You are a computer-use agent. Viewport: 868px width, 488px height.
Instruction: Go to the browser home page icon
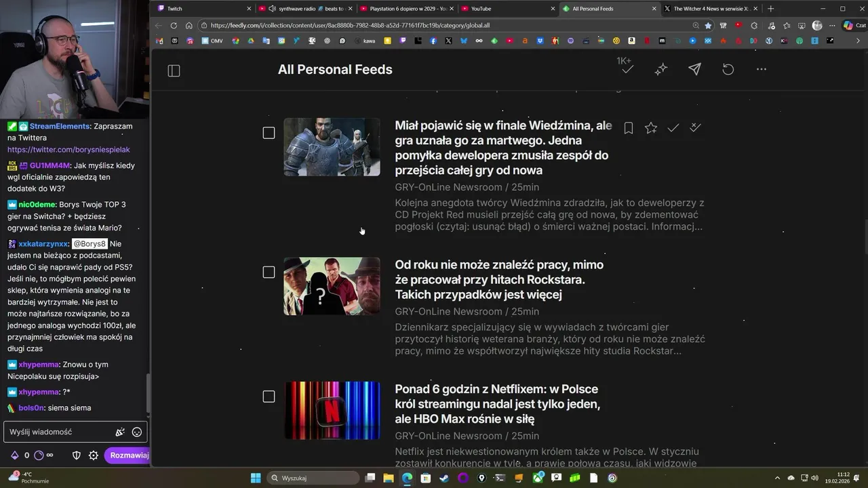(x=189, y=25)
